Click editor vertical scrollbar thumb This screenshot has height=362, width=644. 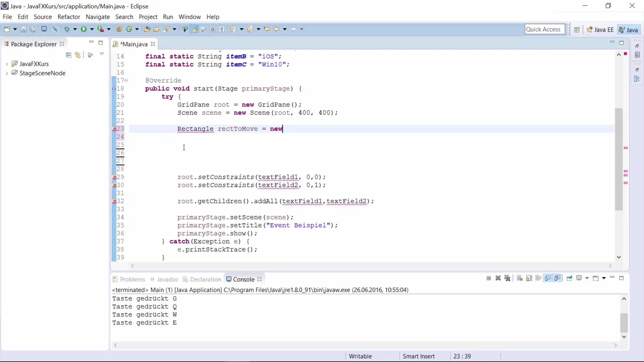point(619,159)
